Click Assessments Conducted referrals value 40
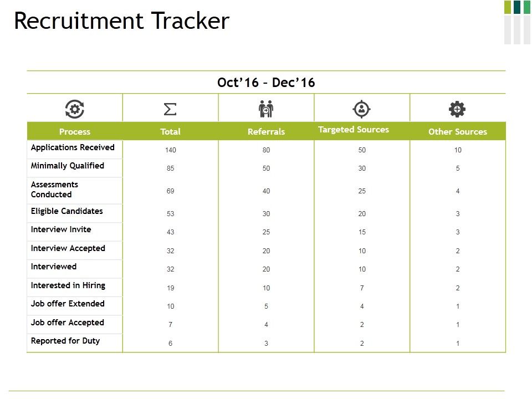Viewport: 532px width, 399px height. pyautogui.click(x=266, y=191)
